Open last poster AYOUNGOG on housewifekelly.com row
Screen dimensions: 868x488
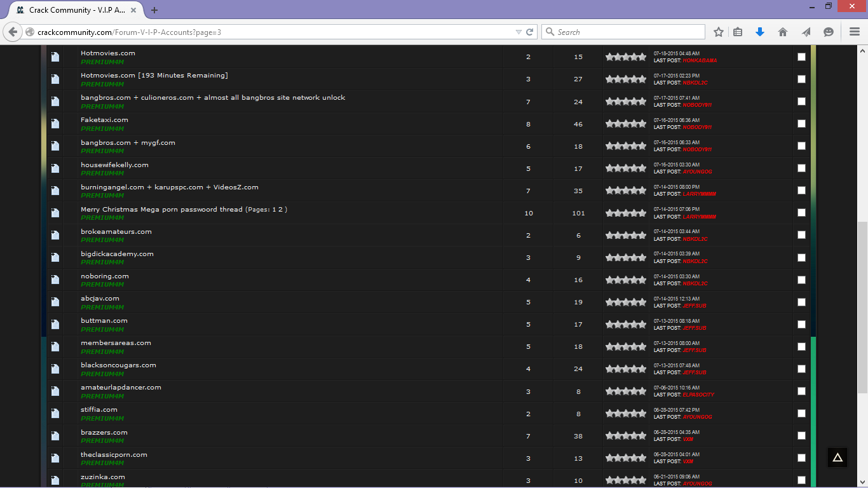coord(697,172)
